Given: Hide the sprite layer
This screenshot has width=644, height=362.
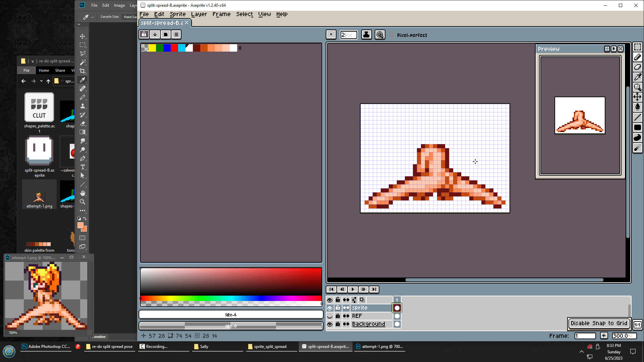Looking at the screenshot, I should [330, 308].
